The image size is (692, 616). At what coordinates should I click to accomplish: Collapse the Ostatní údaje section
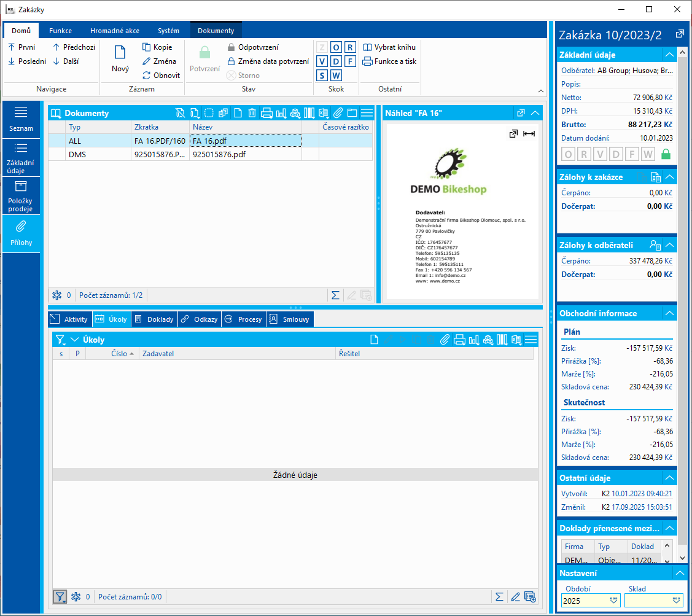669,478
